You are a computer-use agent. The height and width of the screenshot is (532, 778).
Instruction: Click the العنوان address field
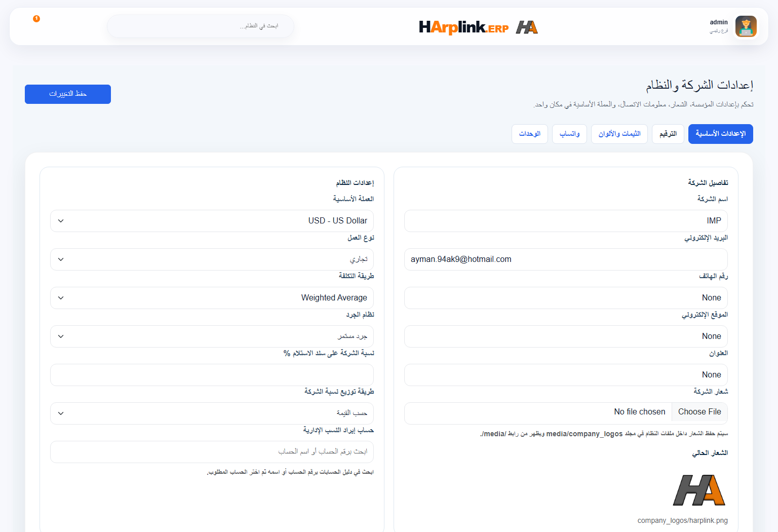566,375
